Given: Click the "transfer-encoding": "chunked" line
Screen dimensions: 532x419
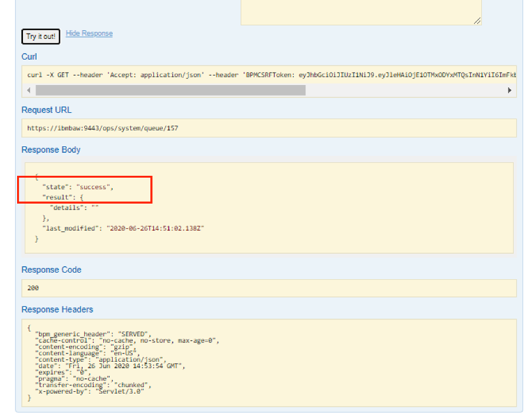Looking at the screenshot, I should (93, 385).
